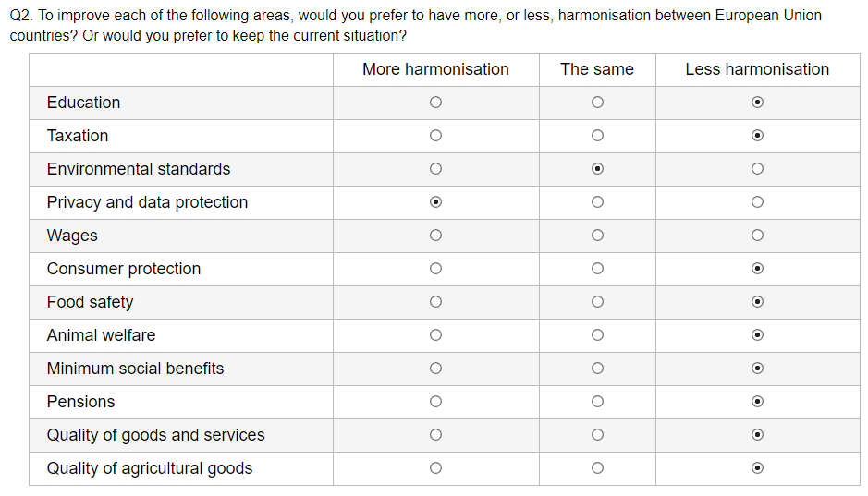Choose More harmonisation for Environmental standards
The width and height of the screenshot is (868, 496).
435,169
